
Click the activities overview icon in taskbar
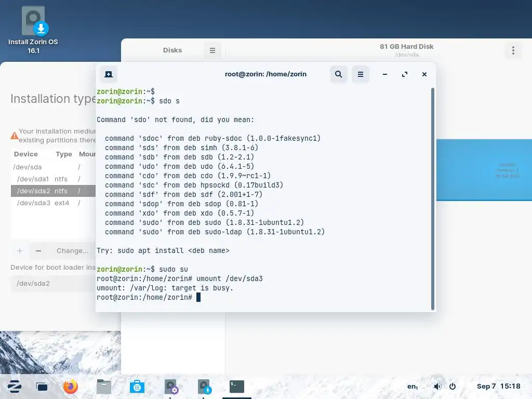42,387
